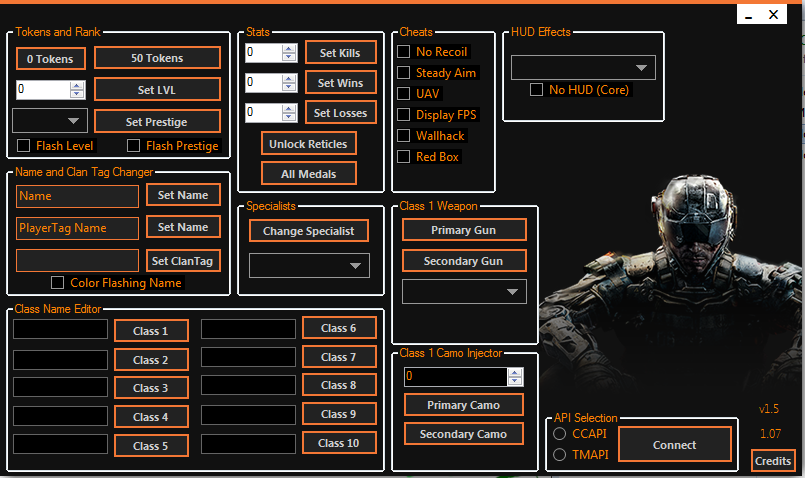Click Set Name next to Name field
The width and height of the screenshot is (805, 478).
[x=183, y=195]
